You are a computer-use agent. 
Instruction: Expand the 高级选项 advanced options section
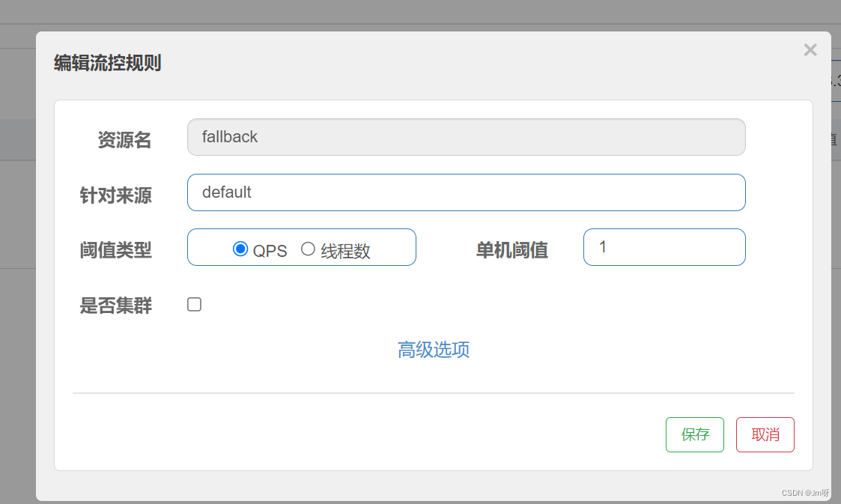point(434,350)
